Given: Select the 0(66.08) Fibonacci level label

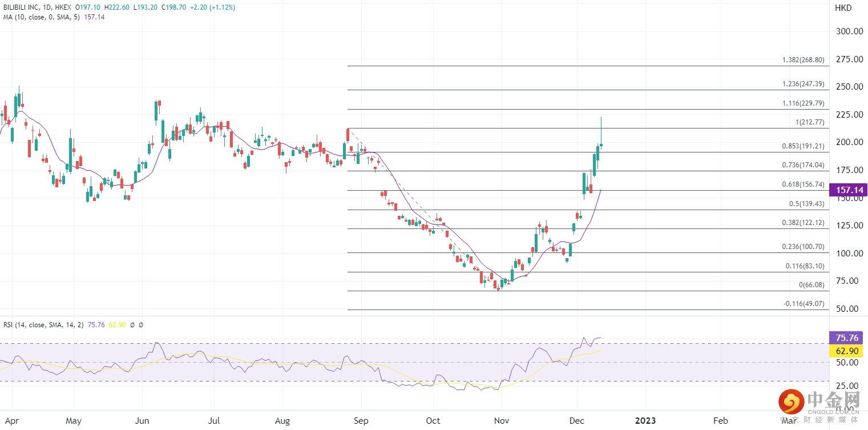Looking at the screenshot, I should [811, 285].
